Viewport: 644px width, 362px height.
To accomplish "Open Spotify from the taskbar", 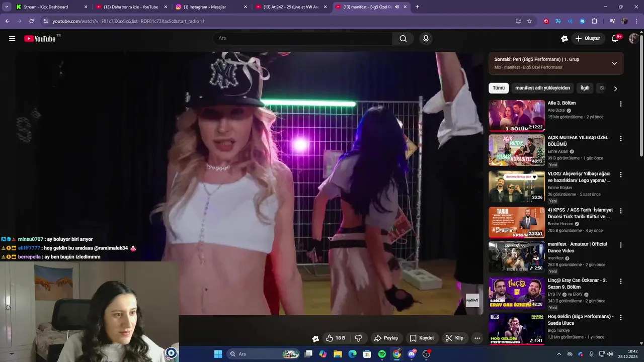I will 382,354.
